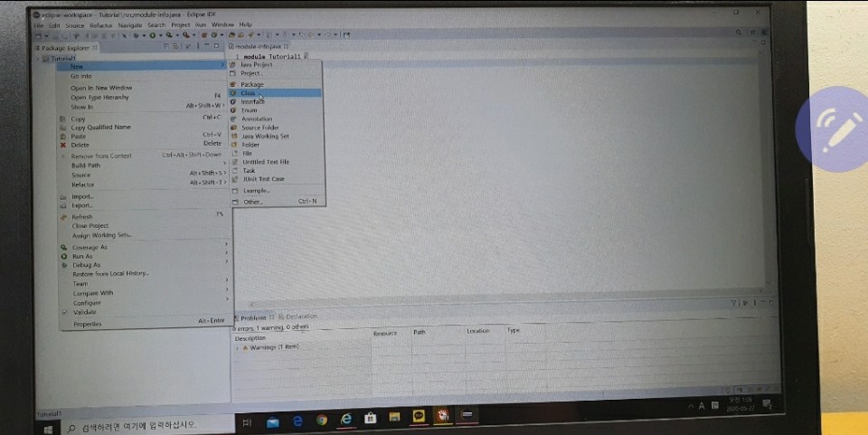The height and width of the screenshot is (435, 868).
Task: Open Chrome from the taskbar
Action: 322,420
